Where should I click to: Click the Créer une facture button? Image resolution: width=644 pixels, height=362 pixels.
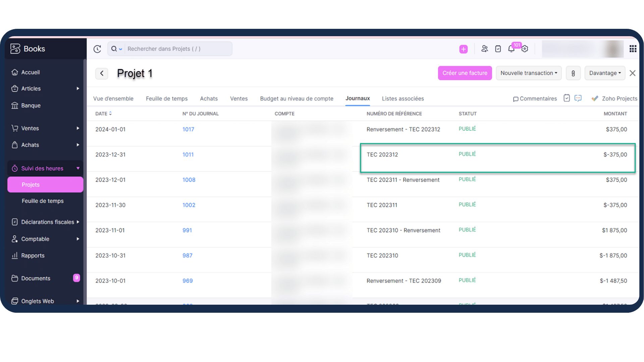click(465, 73)
